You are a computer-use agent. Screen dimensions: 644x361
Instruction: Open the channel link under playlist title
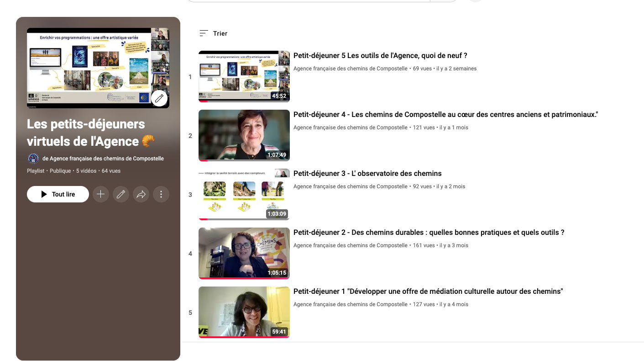[103, 159]
